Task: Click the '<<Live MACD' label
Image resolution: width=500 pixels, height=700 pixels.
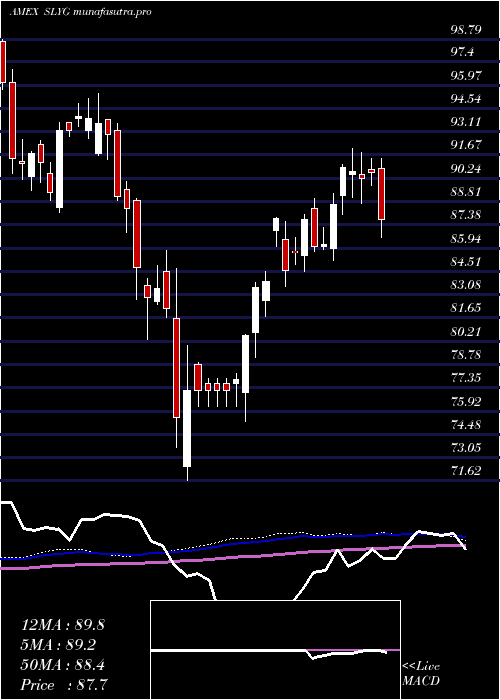Action: (x=421, y=674)
